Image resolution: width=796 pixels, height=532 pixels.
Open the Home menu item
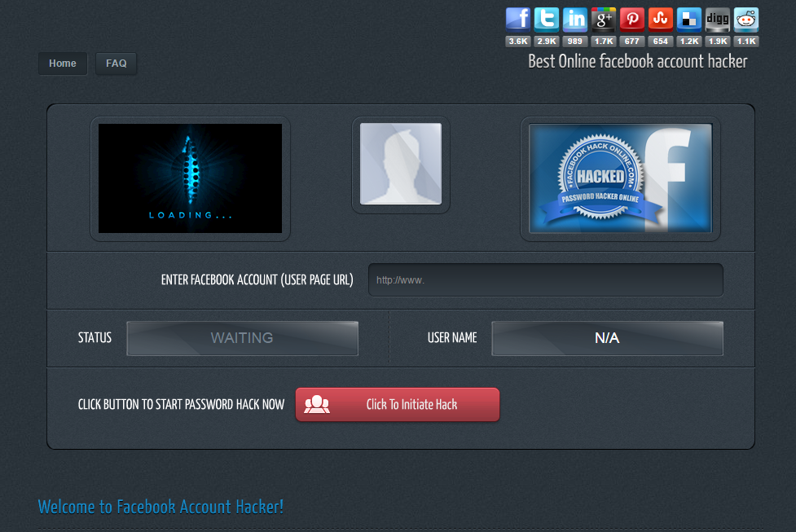tap(63, 64)
